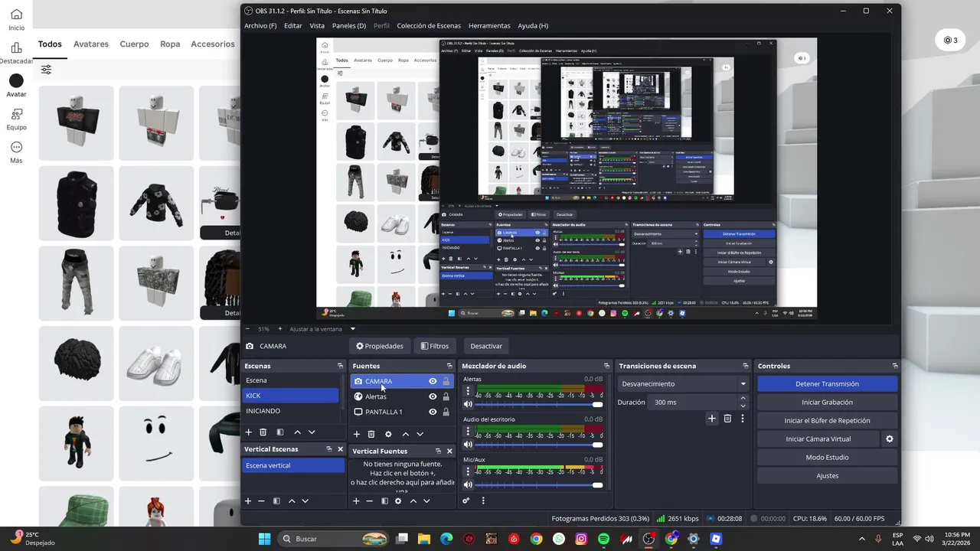This screenshot has height=551, width=980.
Task: Open scene filters icon in Escenas toolbar
Action: pos(280,432)
